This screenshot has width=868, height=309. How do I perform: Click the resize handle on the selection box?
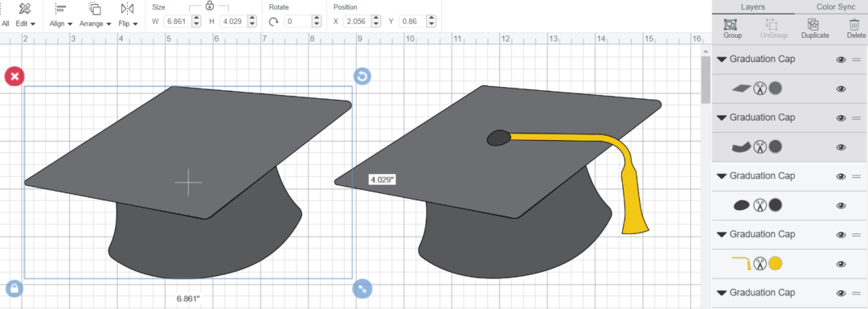(x=362, y=288)
